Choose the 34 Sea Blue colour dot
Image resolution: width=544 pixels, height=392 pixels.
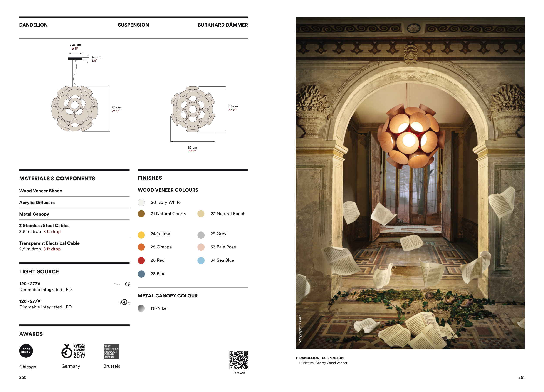pos(201,260)
